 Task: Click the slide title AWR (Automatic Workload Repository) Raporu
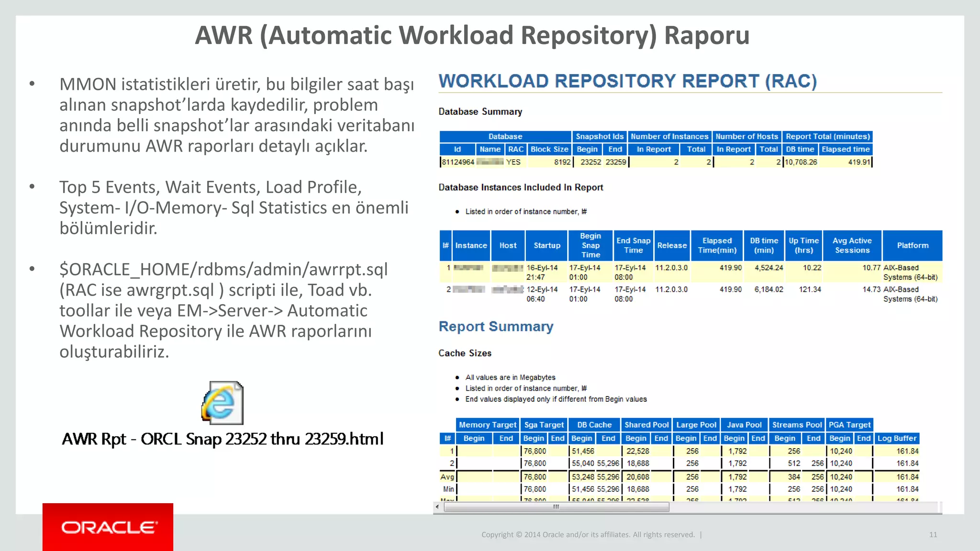tap(472, 35)
